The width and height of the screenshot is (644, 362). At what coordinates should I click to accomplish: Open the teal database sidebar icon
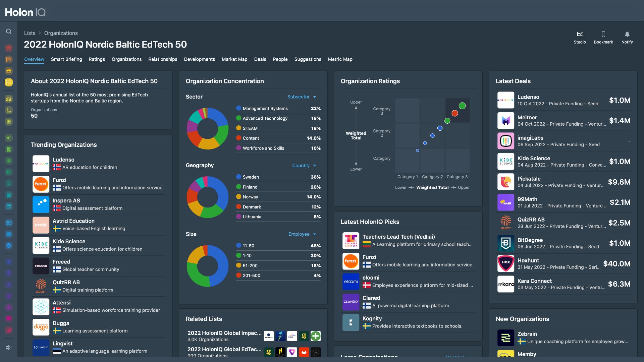click(9, 195)
